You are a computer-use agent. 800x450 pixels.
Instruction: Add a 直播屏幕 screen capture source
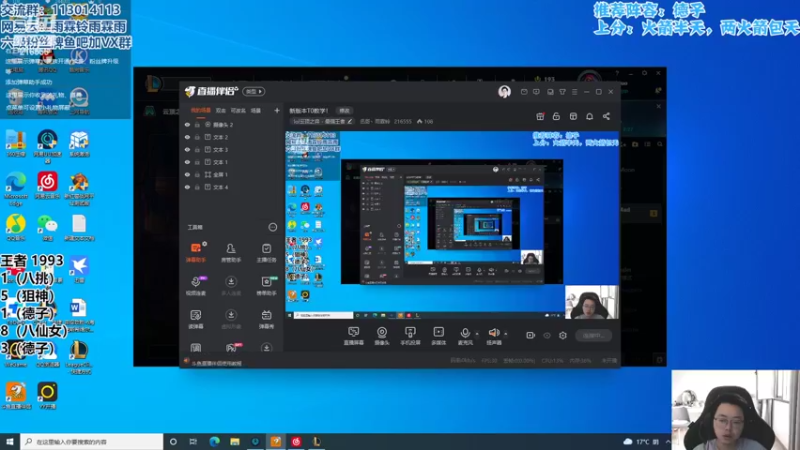click(x=354, y=336)
